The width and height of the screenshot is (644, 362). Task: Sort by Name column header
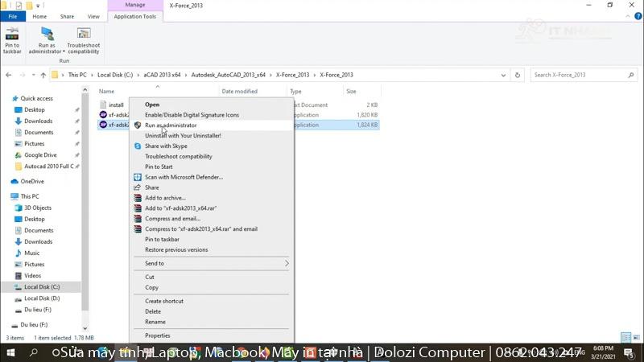[x=107, y=91]
